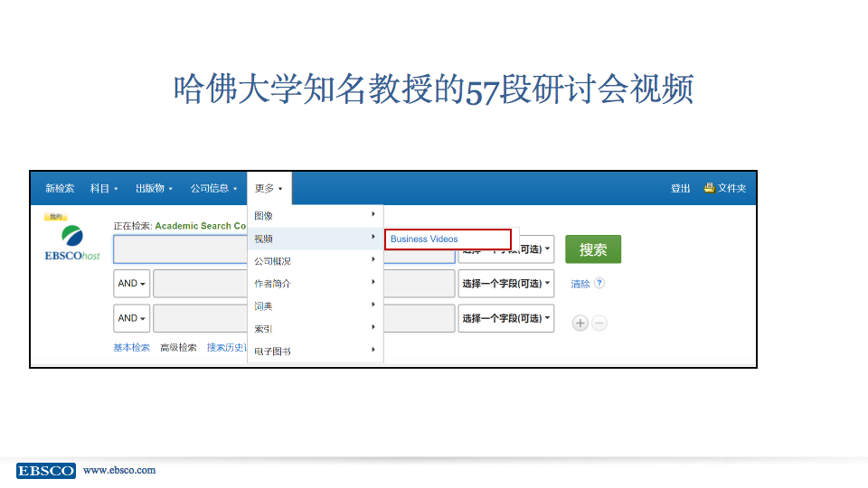Click the 清除 clear link

point(580,284)
